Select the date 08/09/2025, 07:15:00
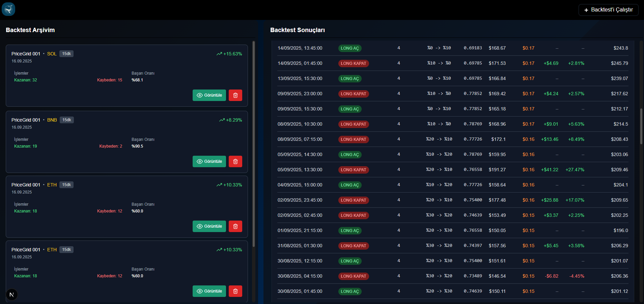Screen dimensions: 644x304 tap(300, 139)
